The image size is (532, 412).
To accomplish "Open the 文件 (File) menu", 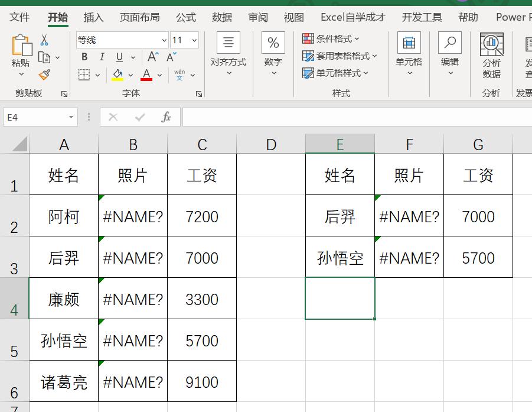I will (19, 17).
